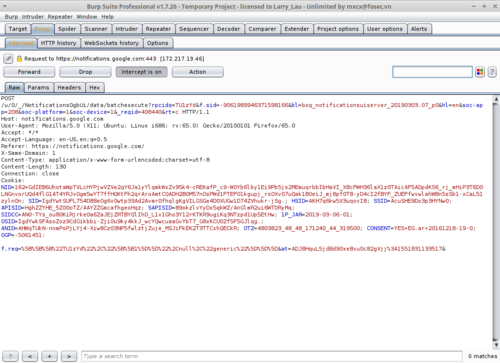Click the '0 matches' status text
Viewport: 500px width, 363px height.
[x=482, y=356]
